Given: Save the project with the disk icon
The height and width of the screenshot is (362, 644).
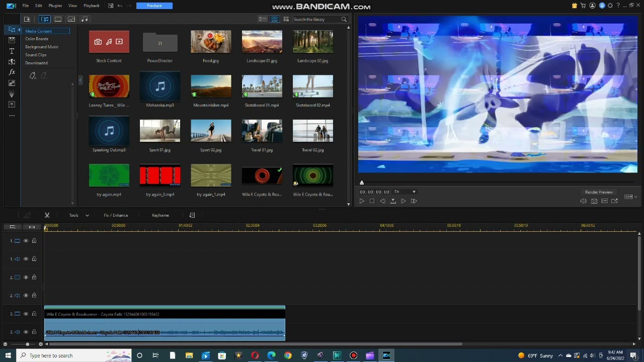Looking at the screenshot, I should click(x=111, y=6).
